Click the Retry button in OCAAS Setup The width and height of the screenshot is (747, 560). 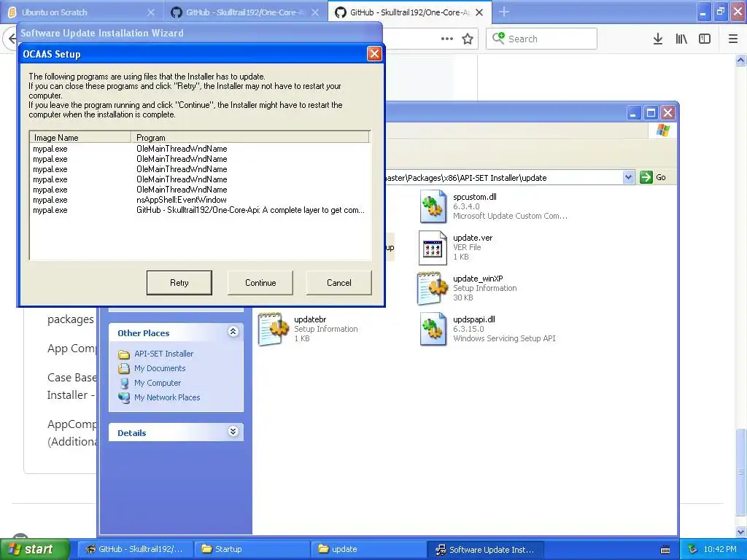point(179,283)
